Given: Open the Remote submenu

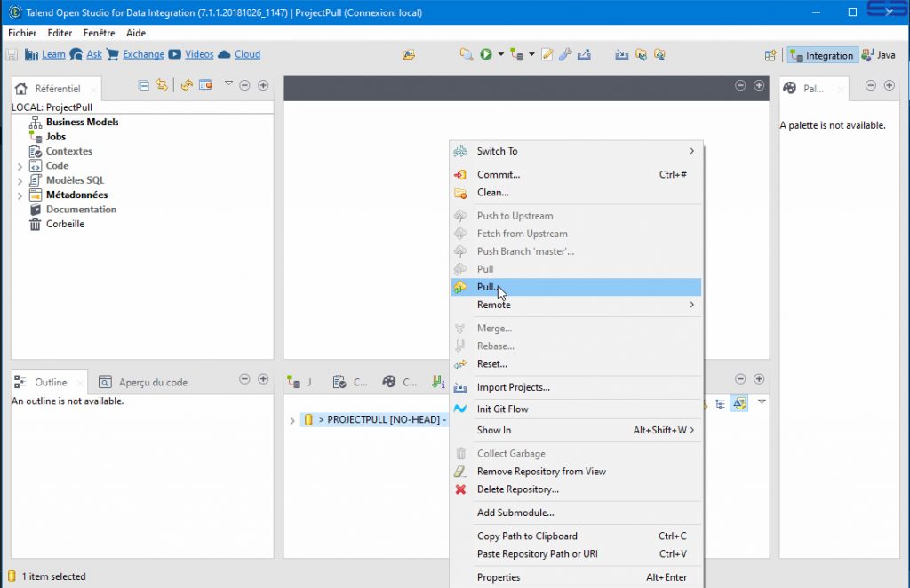Looking at the screenshot, I should tap(576, 305).
